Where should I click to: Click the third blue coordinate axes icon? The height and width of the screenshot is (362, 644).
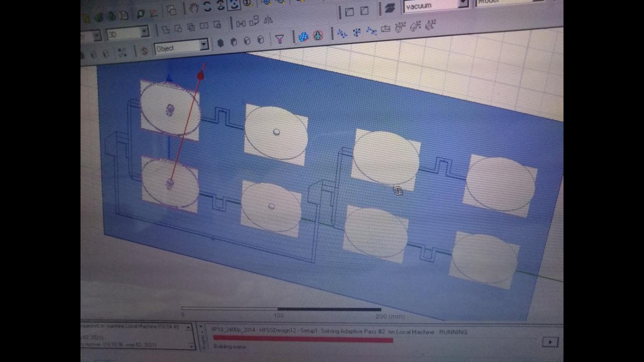tap(371, 31)
